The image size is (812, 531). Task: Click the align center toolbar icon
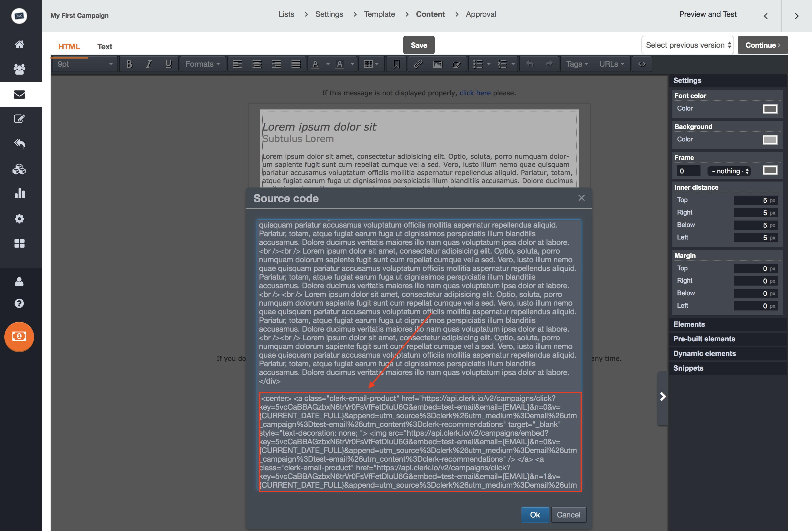[257, 64]
